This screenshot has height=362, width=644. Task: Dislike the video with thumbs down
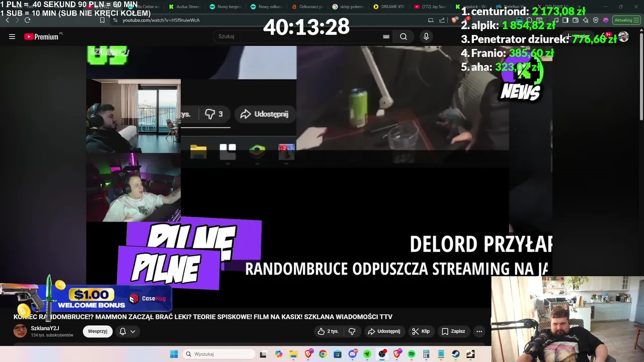pyautogui.click(x=352, y=331)
